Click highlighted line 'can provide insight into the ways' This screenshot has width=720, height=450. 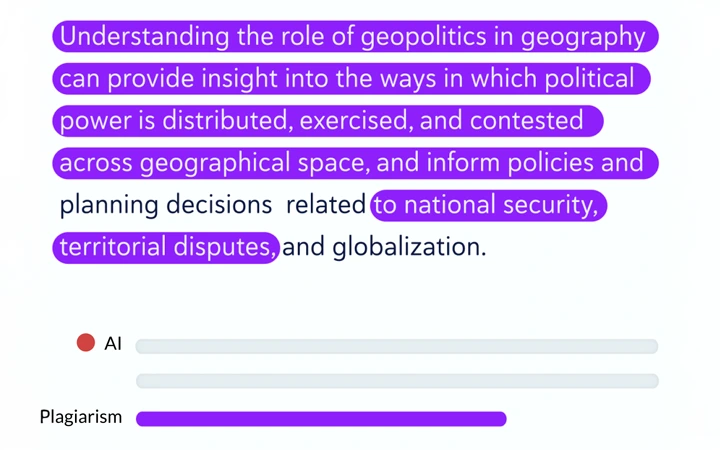(x=351, y=79)
